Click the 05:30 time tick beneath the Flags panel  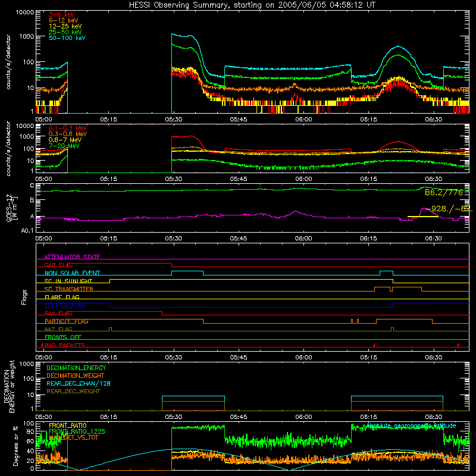(174, 358)
